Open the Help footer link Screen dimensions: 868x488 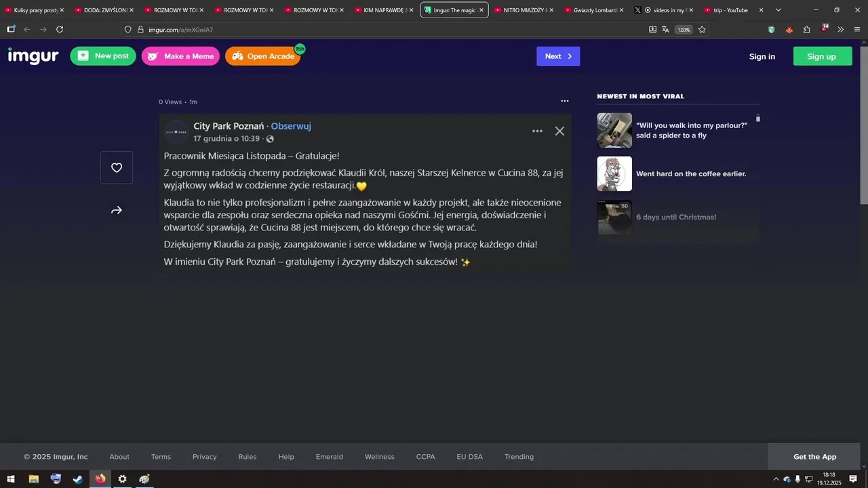(x=286, y=457)
